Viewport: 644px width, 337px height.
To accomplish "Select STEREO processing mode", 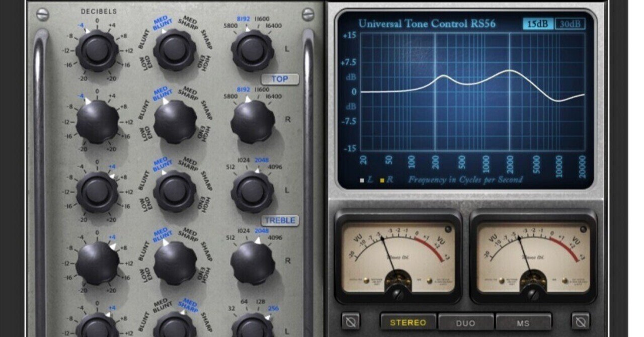I will 408,322.
